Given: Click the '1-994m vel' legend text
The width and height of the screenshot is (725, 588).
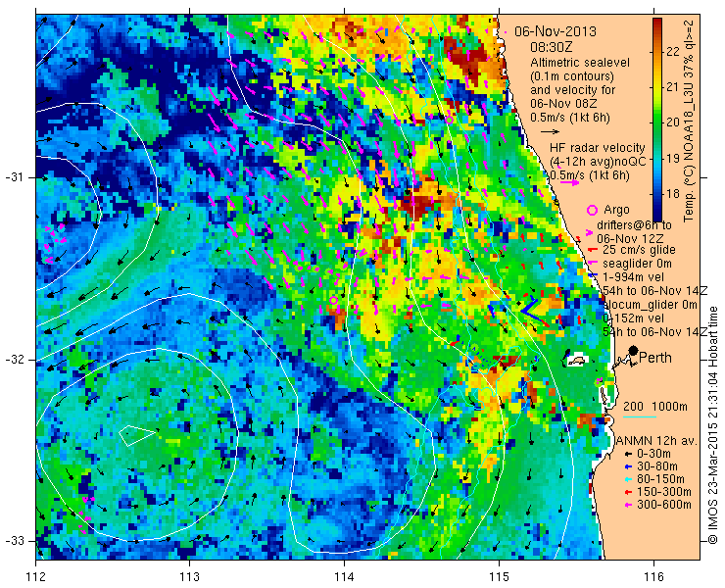Looking at the screenshot, I should 634,276.
